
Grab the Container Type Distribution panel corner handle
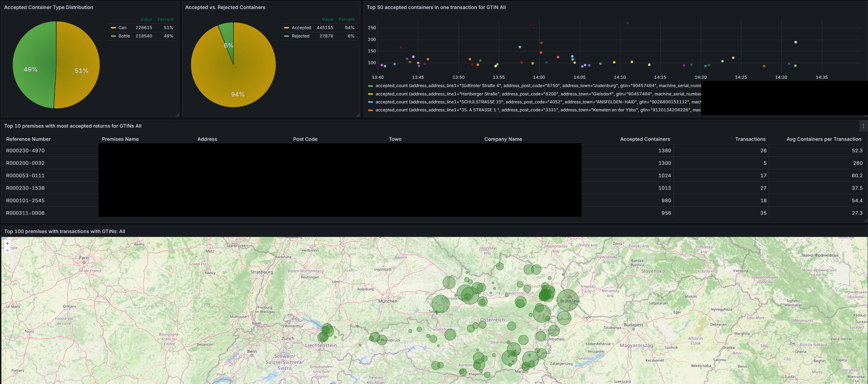coord(177,115)
